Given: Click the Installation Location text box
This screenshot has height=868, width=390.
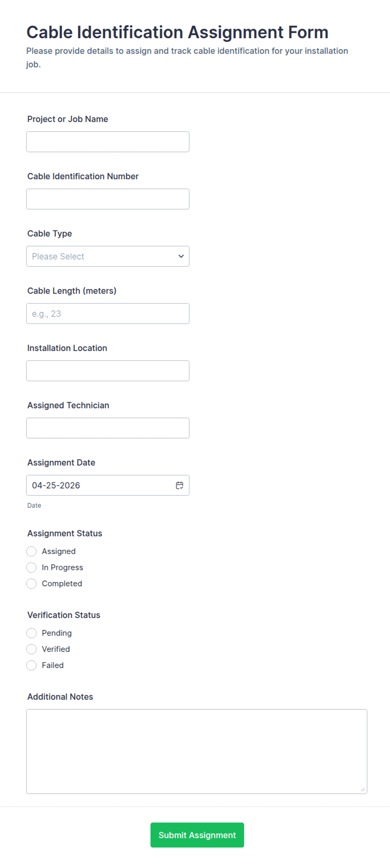Looking at the screenshot, I should pos(107,371).
